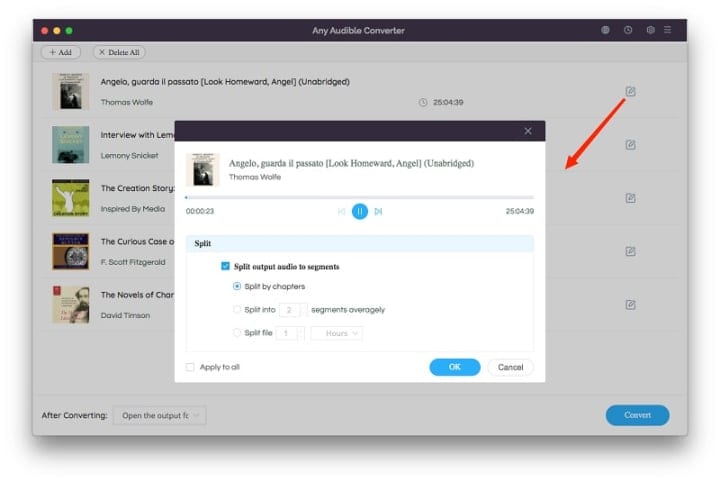Skip to next chapter in player
The width and height of the screenshot is (720, 482).
click(378, 211)
